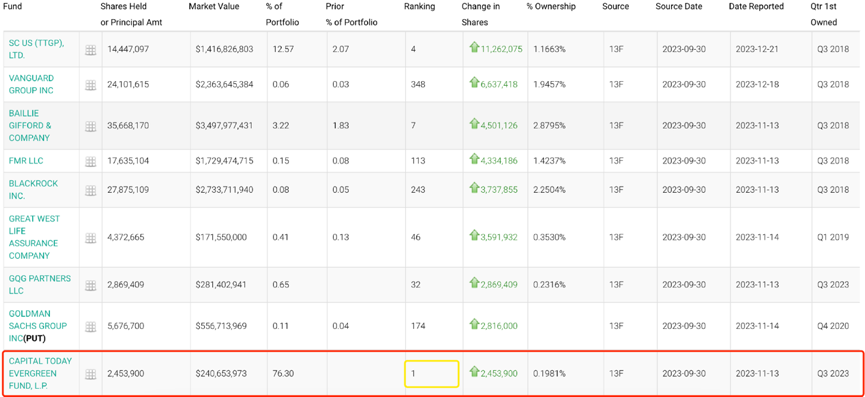Open the grid icon next to GQG Partners
Viewport: 865px width, 397px height.
[x=90, y=286]
